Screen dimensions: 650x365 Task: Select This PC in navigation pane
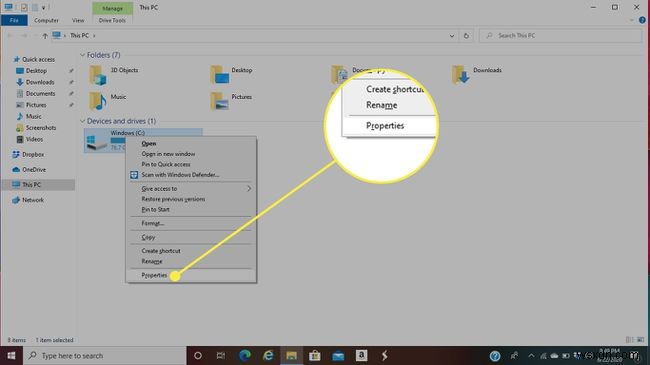pos(31,185)
